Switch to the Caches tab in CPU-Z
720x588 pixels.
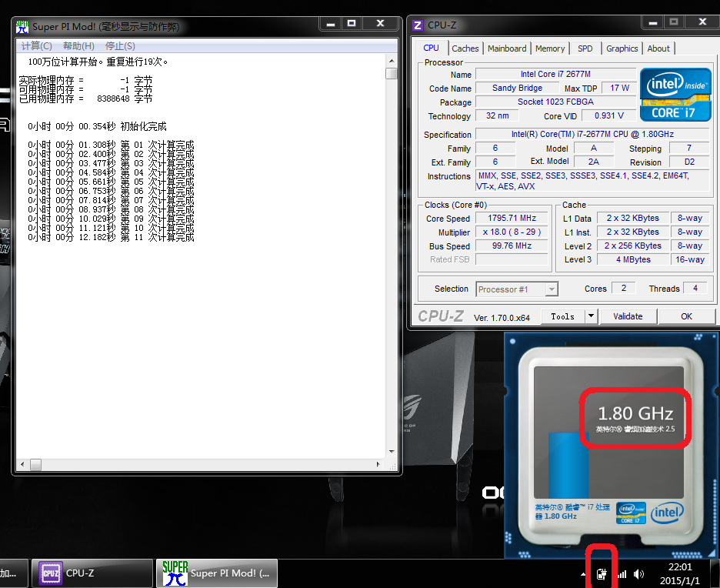pyautogui.click(x=465, y=48)
